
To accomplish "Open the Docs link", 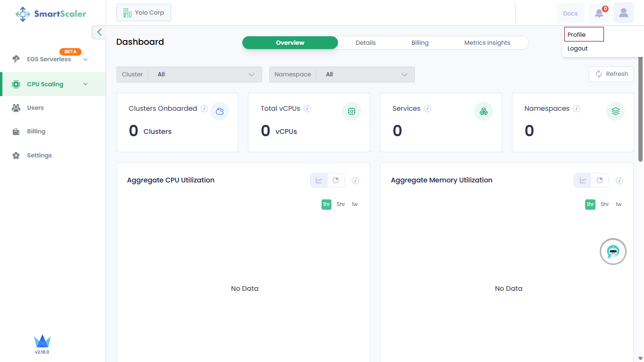I will click(570, 14).
